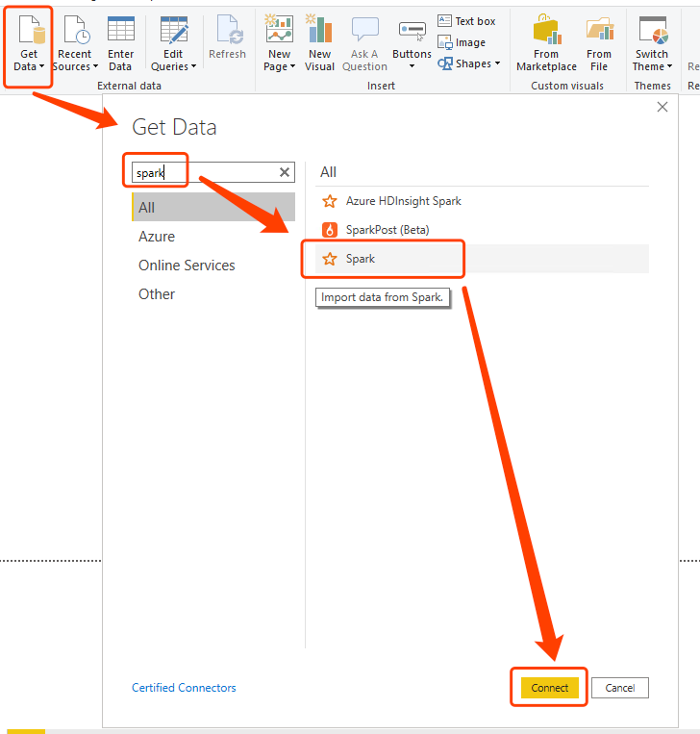Open Recent Sources in ribbon

click(x=75, y=43)
